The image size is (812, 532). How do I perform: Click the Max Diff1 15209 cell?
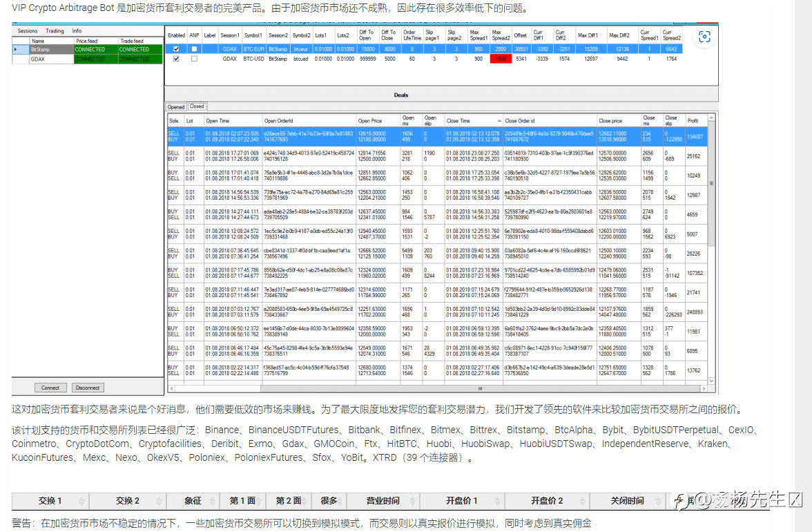591,49
